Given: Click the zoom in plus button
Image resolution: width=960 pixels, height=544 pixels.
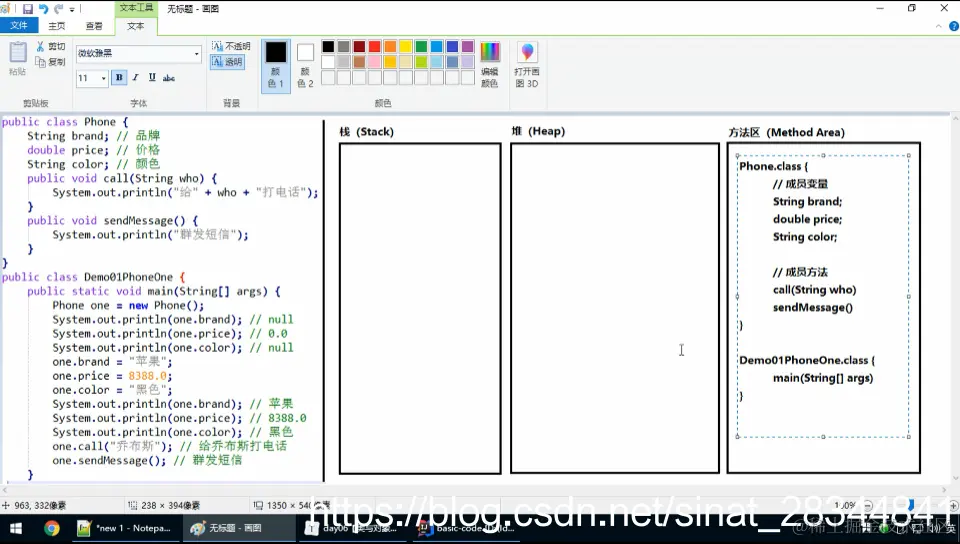Looking at the screenshot, I should (954, 505).
